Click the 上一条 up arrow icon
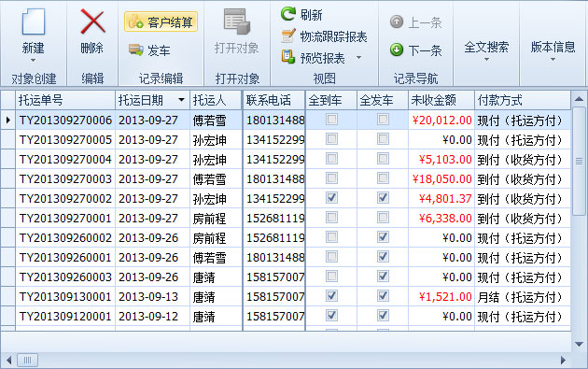This screenshot has height=369, width=588. [x=397, y=21]
